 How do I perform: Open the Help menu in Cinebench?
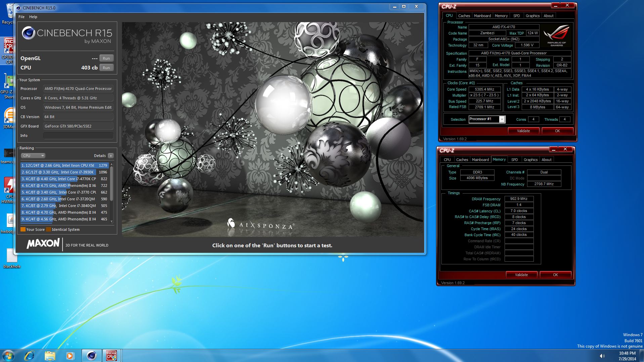33,17
